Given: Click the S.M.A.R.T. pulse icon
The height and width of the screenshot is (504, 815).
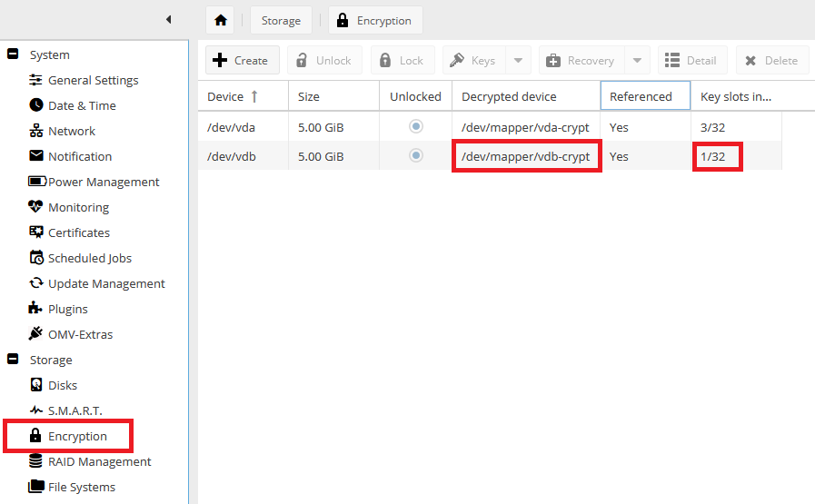Looking at the screenshot, I should pos(36,410).
